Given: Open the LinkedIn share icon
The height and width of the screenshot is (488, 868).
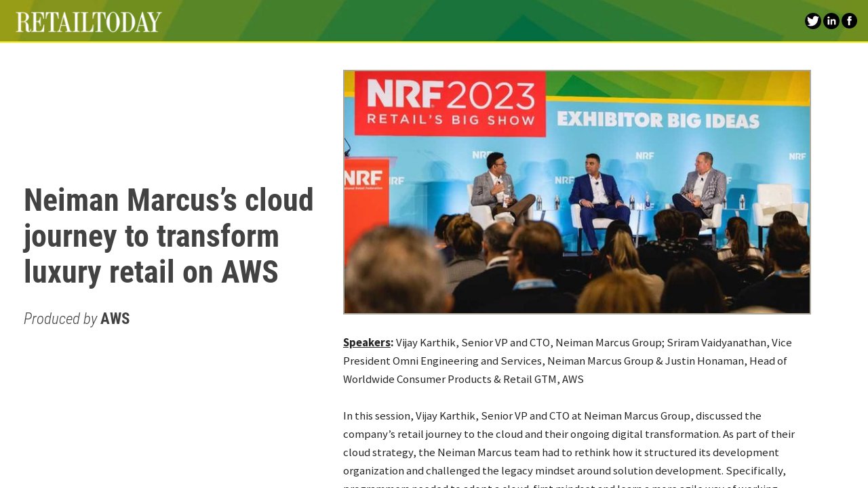Looking at the screenshot, I should pos(831,21).
